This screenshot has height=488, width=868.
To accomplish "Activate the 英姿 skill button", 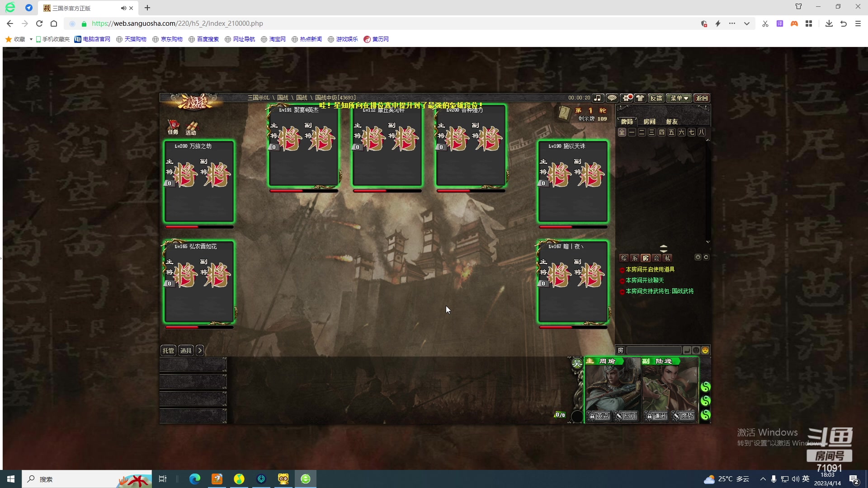I will click(599, 416).
